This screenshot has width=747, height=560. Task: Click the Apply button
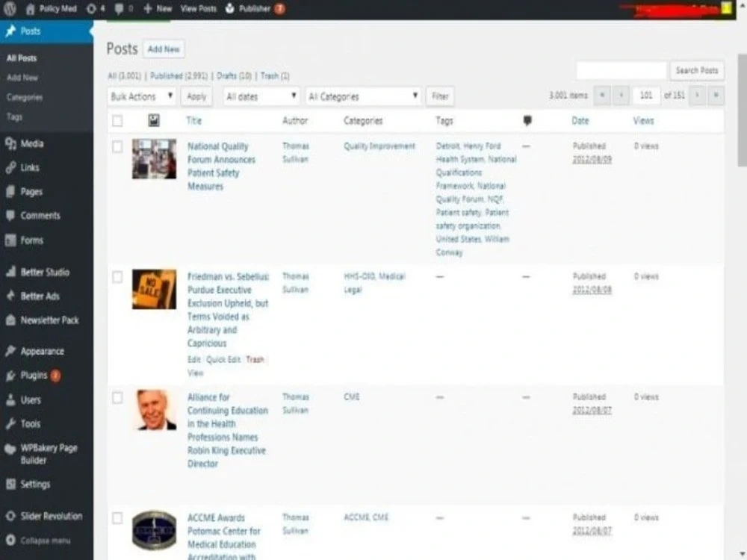(x=196, y=96)
